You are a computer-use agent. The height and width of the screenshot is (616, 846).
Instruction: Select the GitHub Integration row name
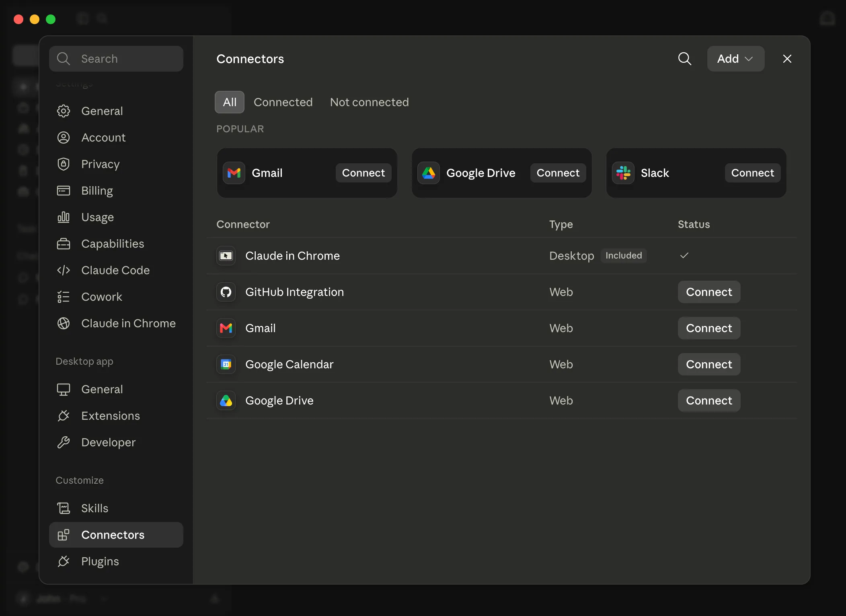click(294, 292)
